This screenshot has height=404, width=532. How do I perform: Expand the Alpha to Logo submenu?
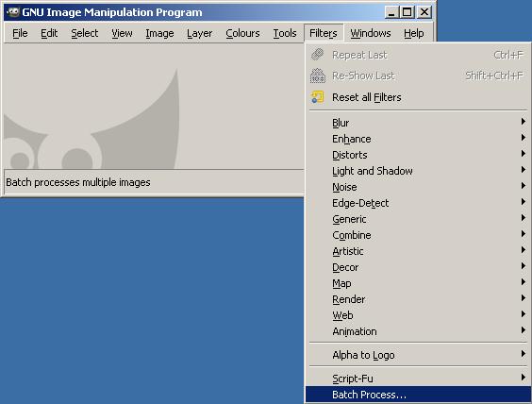(x=418, y=355)
